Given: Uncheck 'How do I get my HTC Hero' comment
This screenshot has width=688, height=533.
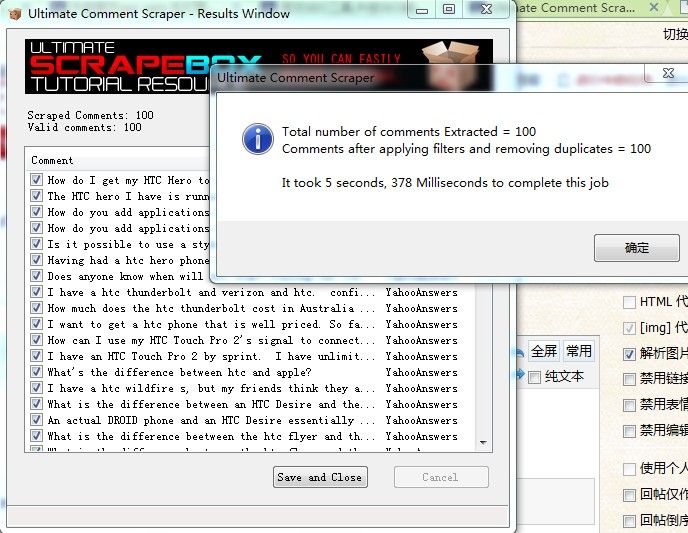Looking at the screenshot, I should click(x=36, y=180).
